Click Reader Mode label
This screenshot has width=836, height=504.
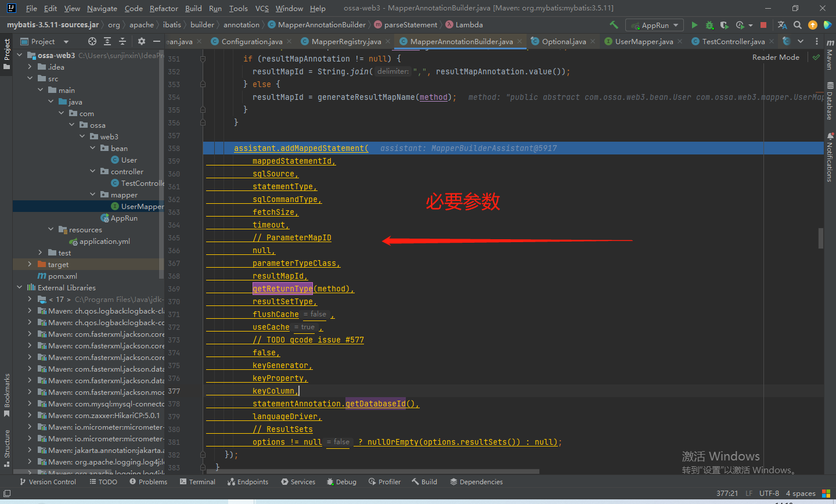776,57
